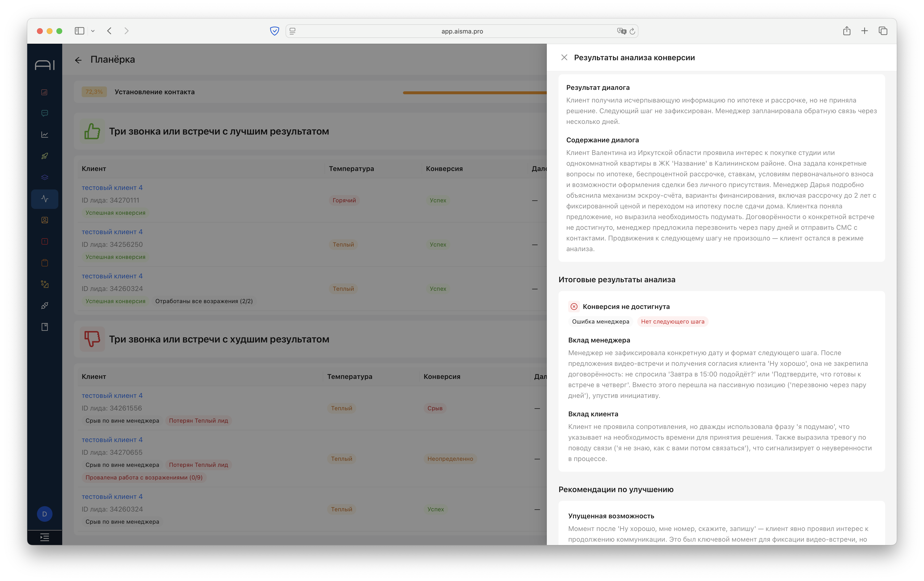This screenshot has width=924, height=581.
Task: Click the app.aisma.pro address field
Action: (462, 31)
